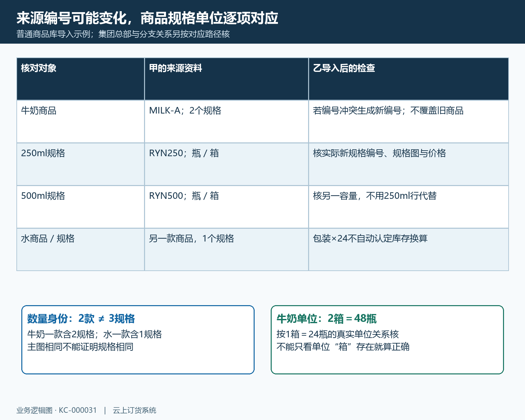Select the column header 核对对象

click(80, 79)
